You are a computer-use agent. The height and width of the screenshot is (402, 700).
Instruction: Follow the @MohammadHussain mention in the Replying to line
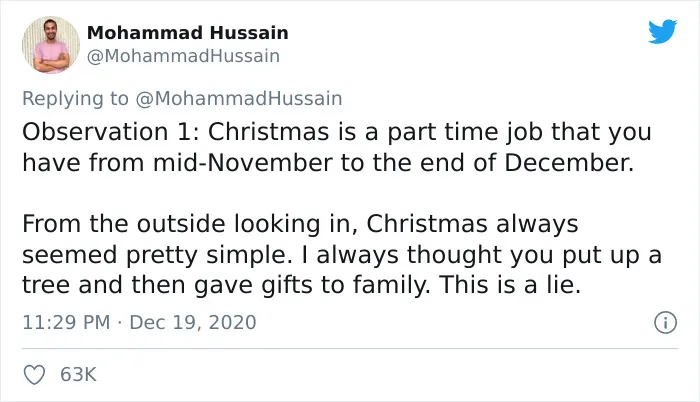(x=238, y=98)
